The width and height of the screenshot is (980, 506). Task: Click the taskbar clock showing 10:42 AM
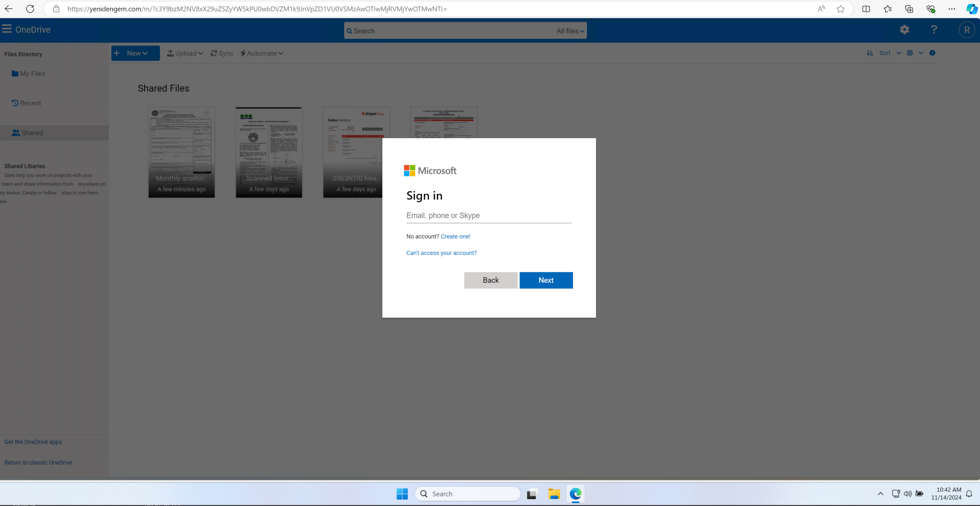pos(946,494)
